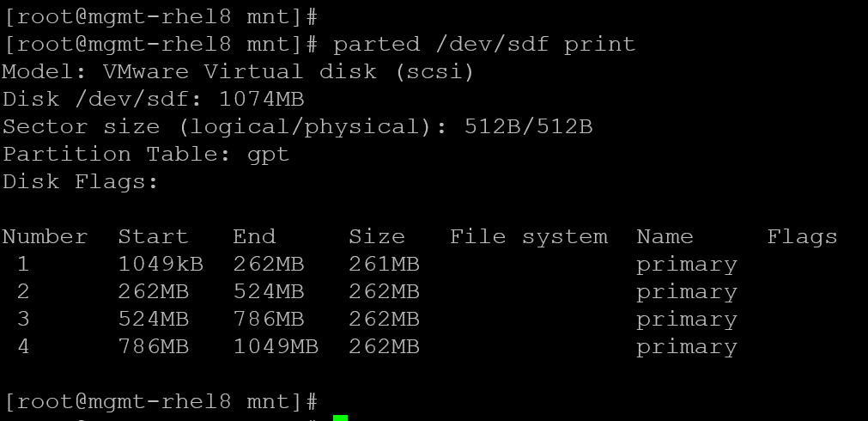Viewport: 868px width, 421px height.
Task: Click partition number 2 in the table
Action: click(23, 292)
